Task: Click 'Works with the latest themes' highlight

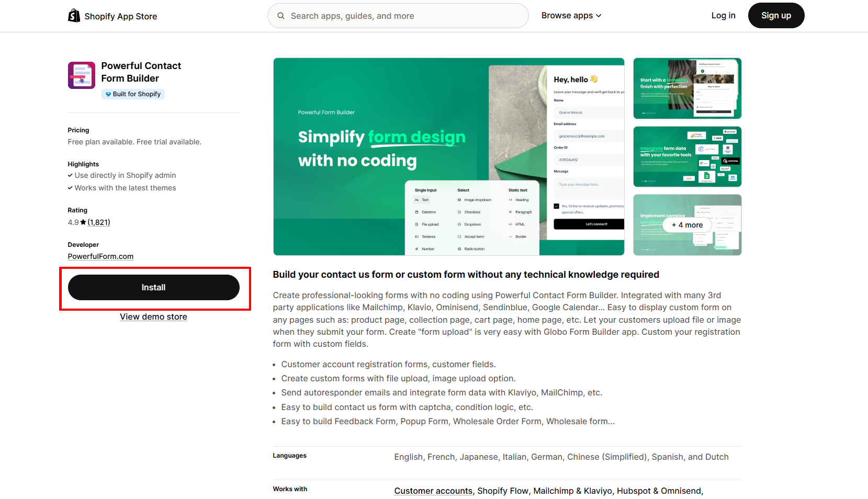Action: (x=125, y=188)
